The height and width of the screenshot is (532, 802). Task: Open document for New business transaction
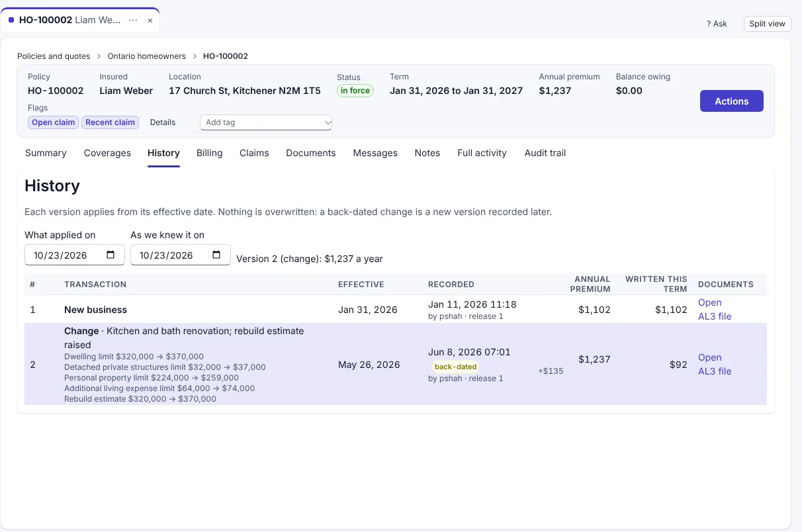(709, 302)
